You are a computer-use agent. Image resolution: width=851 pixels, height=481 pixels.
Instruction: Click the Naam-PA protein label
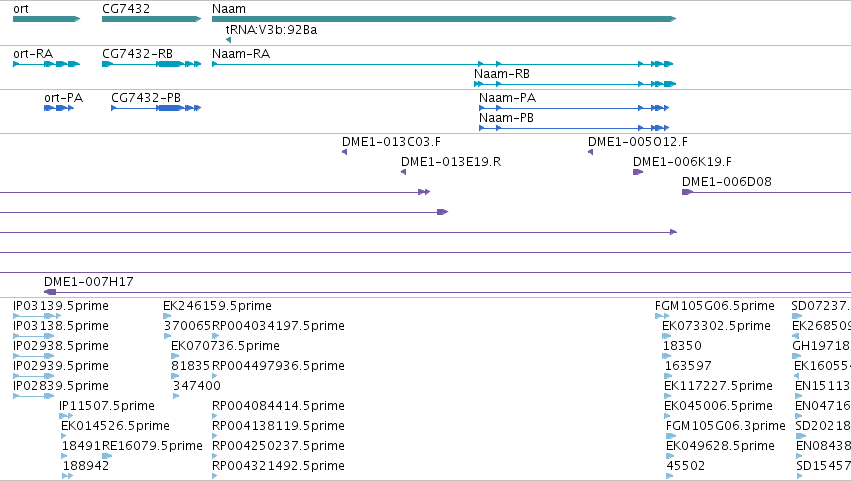click(507, 98)
